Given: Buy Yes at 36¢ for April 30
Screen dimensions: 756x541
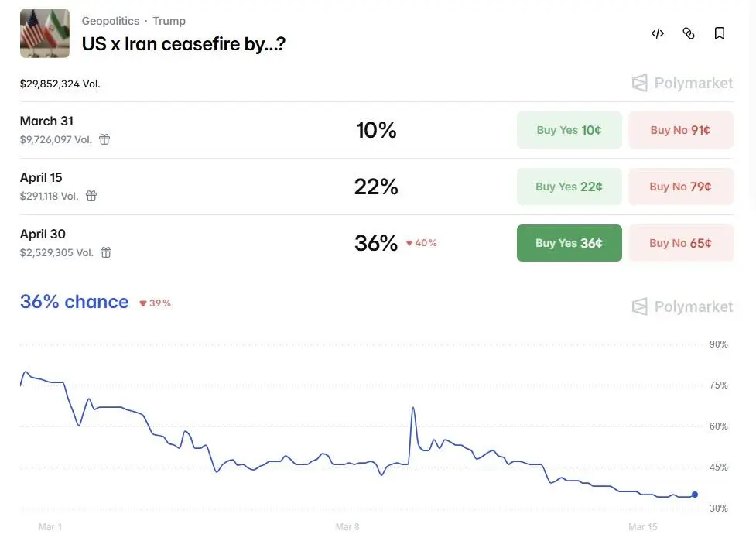Looking at the screenshot, I should (x=569, y=243).
